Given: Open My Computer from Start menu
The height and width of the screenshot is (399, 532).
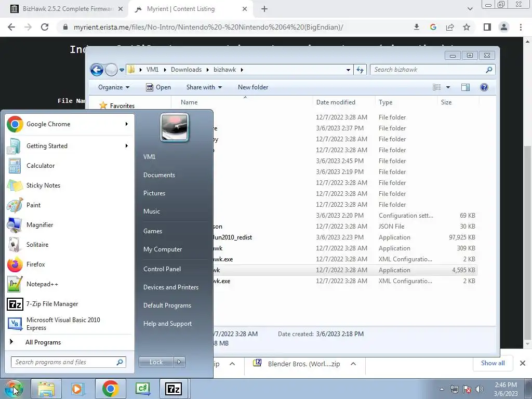Looking at the screenshot, I should 163,249.
